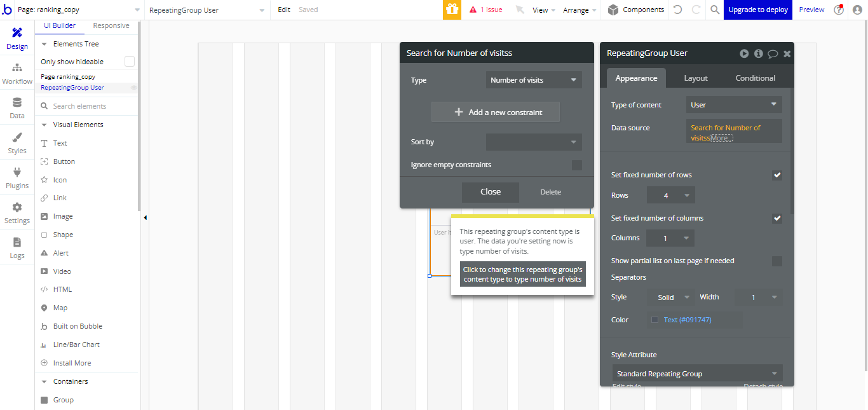Open the help question mark icon
Screen dimensions: 868x410
pos(839,10)
